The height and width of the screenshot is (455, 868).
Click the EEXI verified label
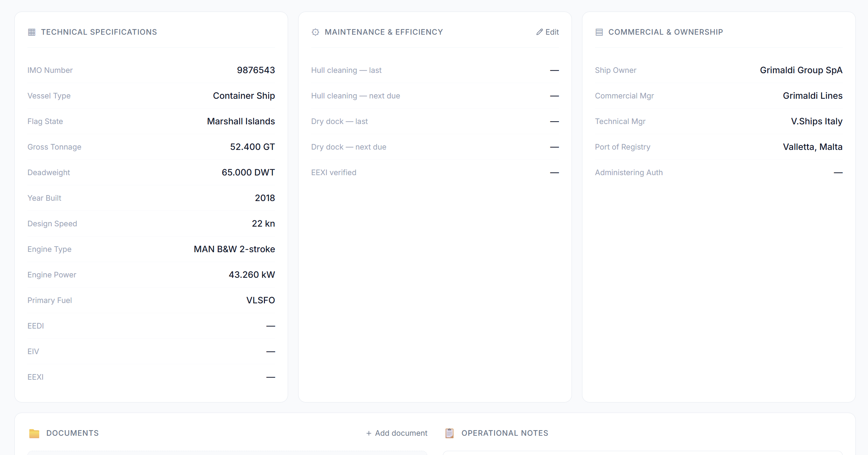point(334,172)
